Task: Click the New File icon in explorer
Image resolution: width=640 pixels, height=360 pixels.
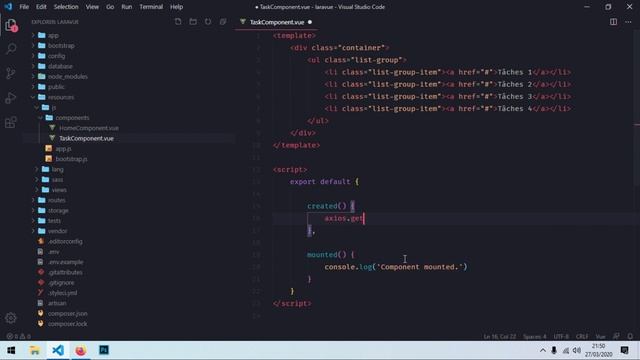Action: [178, 22]
